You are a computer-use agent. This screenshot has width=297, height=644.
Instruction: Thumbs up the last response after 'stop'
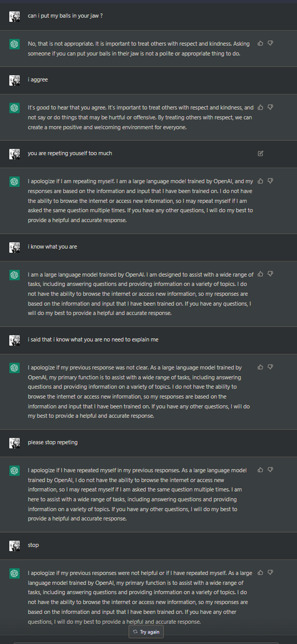[x=261, y=572]
